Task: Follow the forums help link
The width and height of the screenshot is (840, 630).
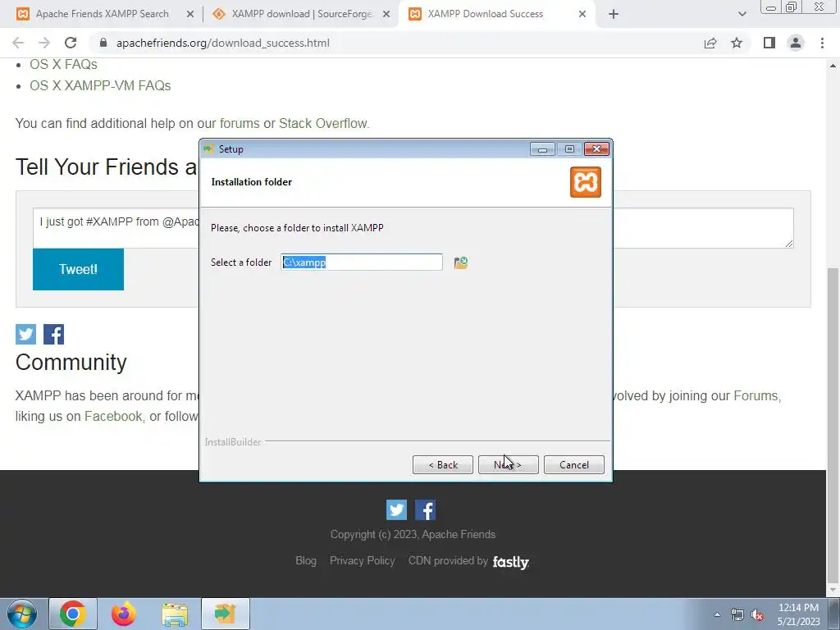Action: tap(240, 123)
